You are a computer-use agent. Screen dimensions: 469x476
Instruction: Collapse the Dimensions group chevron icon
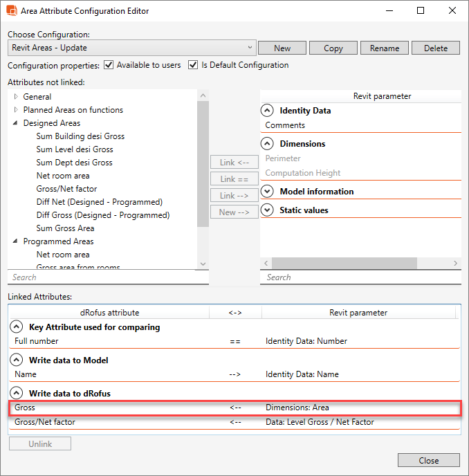(x=267, y=144)
